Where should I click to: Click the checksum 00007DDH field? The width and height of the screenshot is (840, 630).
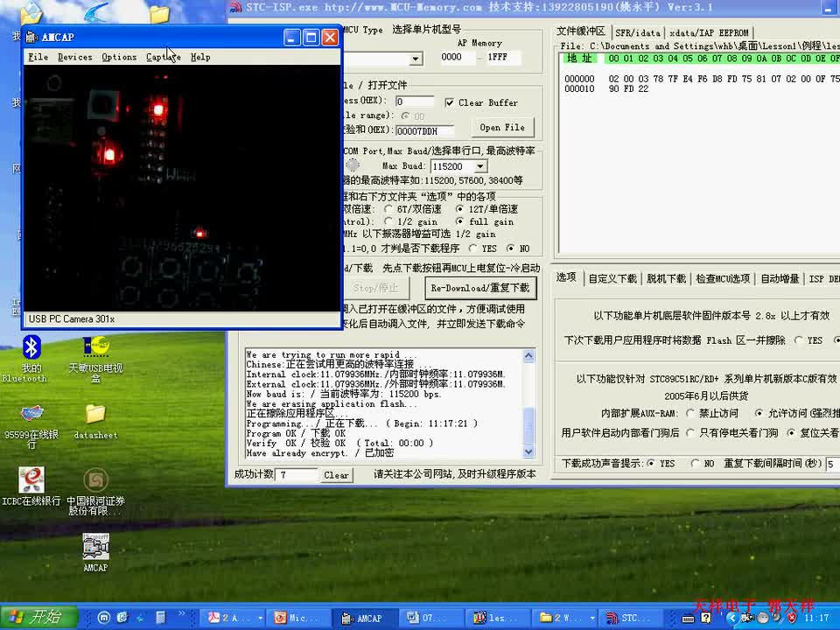[x=425, y=130]
